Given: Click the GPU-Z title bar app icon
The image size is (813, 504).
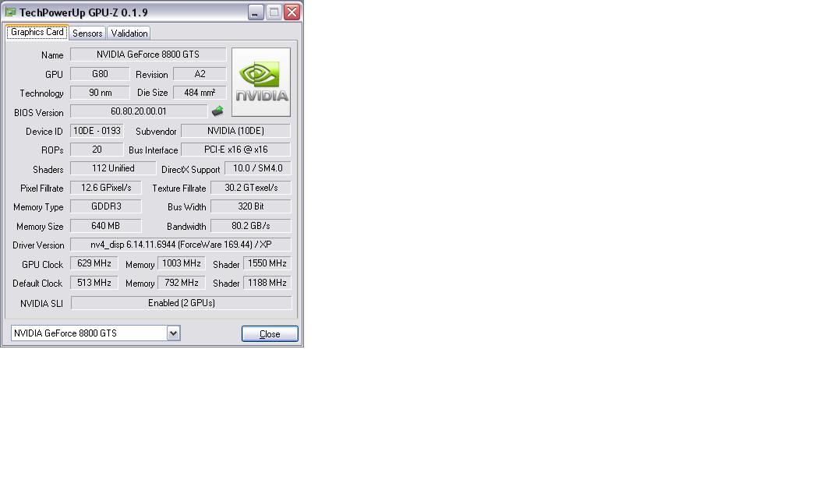Looking at the screenshot, I should click(x=10, y=12).
